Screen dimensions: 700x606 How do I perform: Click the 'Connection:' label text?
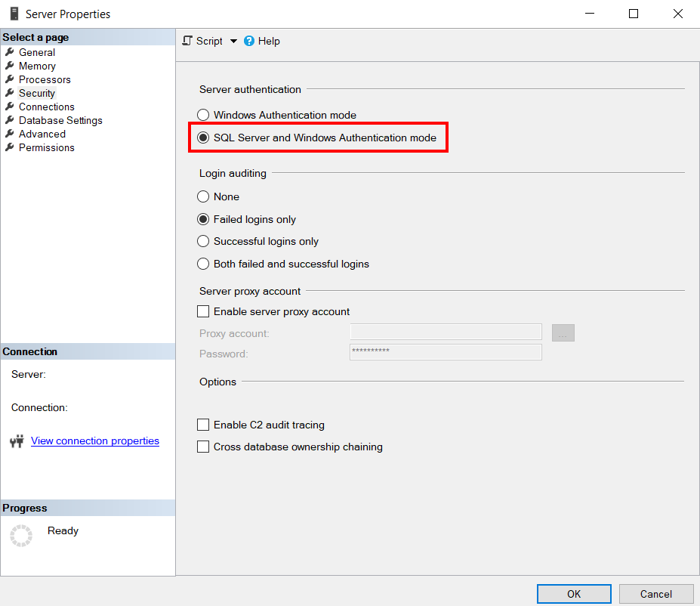39,408
